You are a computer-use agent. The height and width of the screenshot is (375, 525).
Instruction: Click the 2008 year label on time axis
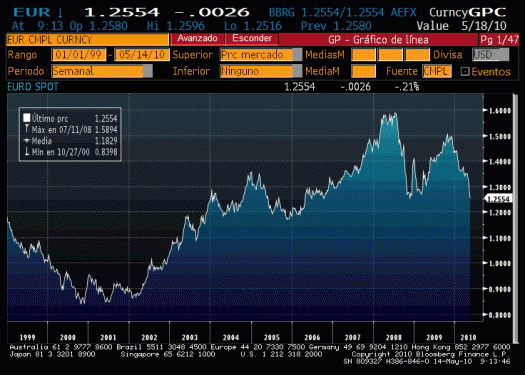(393, 337)
